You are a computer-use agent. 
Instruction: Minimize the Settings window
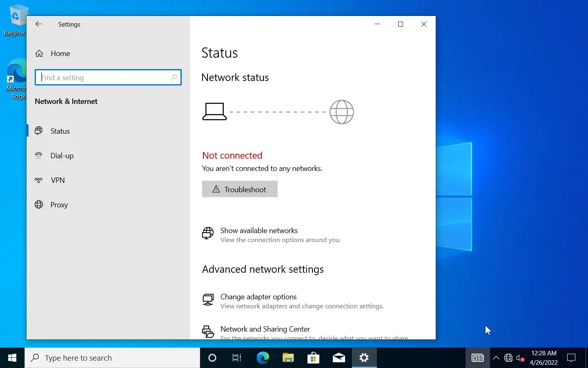pos(377,24)
